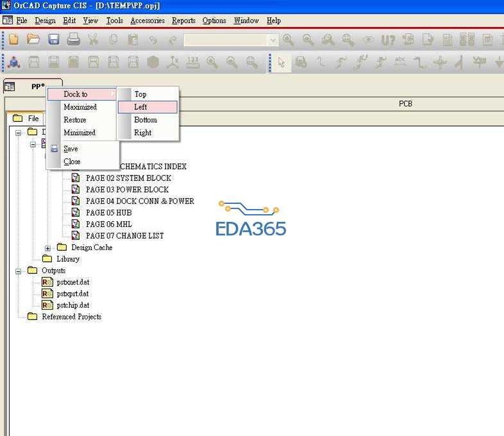Click inside the toolbar search input field
504x436 pixels.
point(226,40)
